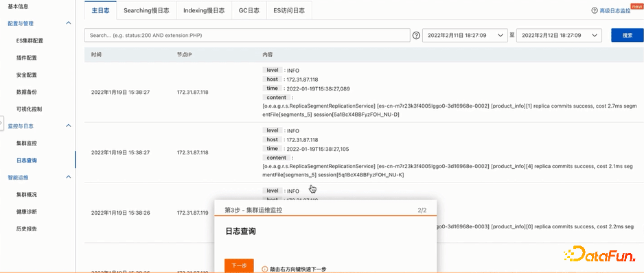Open 插件配置 in the sidebar

[x=27, y=58]
